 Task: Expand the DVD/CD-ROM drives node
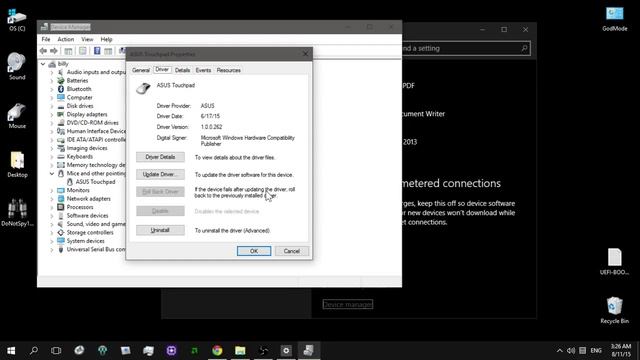pyautogui.click(x=52, y=123)
